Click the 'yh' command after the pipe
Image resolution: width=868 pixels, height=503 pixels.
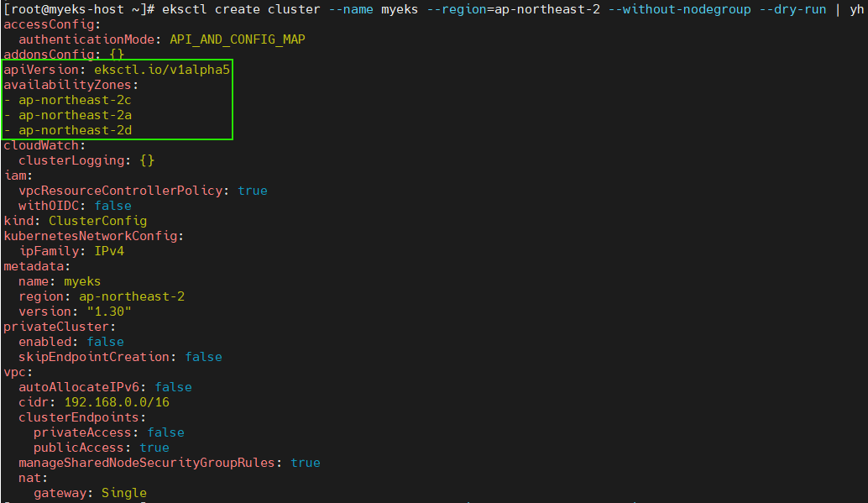tap(857, 9)
